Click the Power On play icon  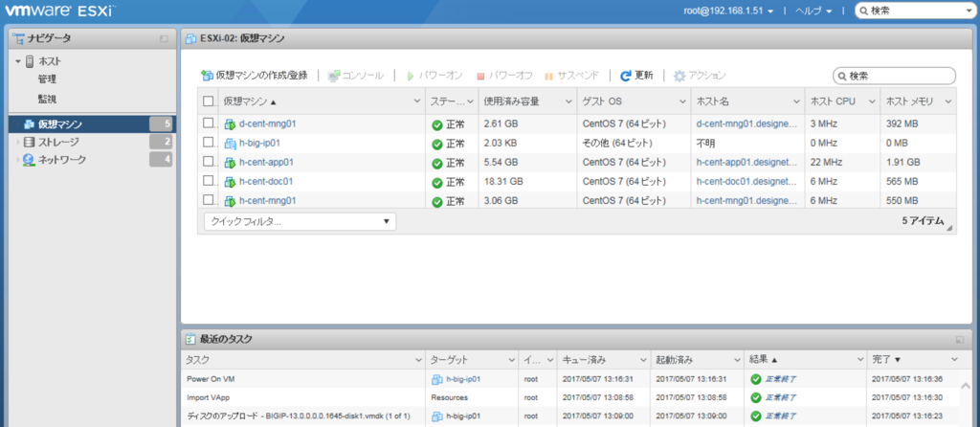tap(411, 76)
